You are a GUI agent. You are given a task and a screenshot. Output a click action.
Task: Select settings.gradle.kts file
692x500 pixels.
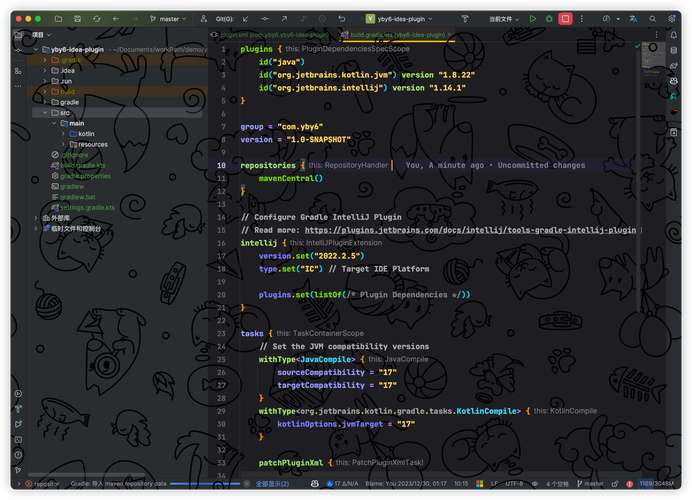point(83,207)
